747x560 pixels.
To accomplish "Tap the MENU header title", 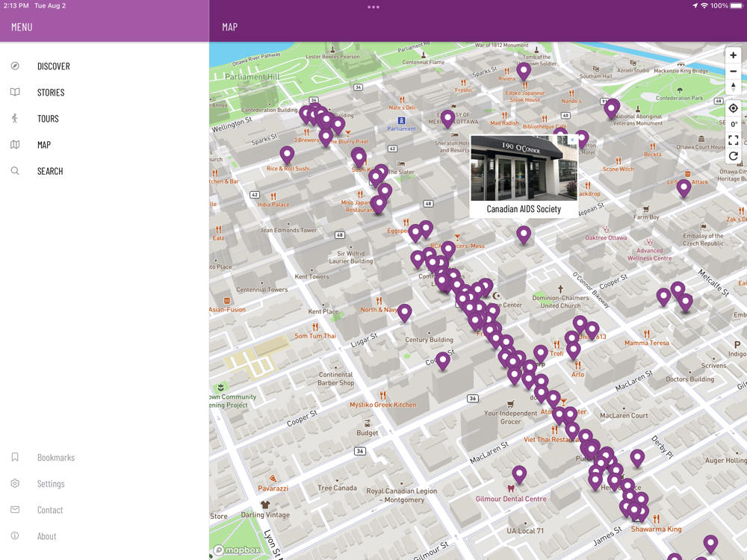I will click(22, 27).
